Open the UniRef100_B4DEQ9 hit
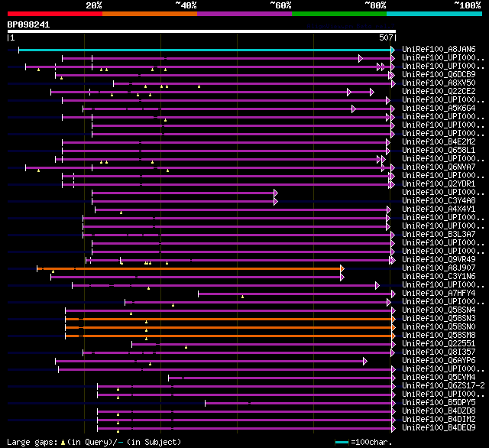Screen dimensions: 489x448 tap(439, 428)
